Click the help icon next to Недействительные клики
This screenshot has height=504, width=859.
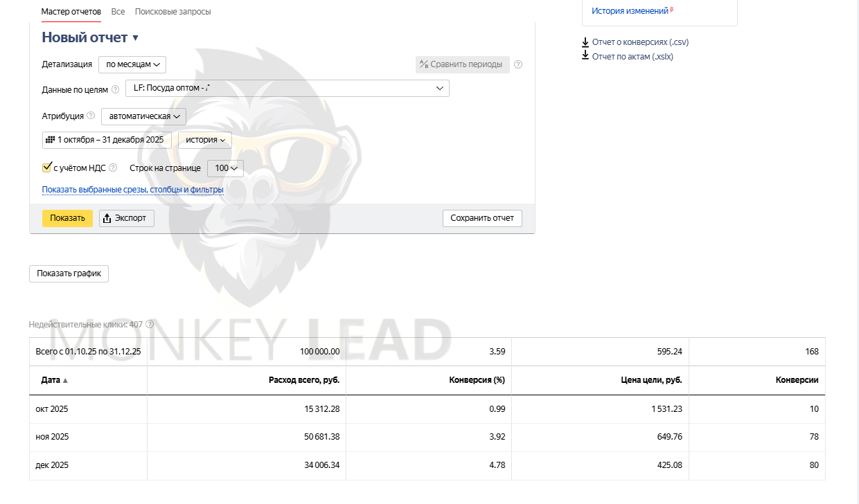[150, 324]
